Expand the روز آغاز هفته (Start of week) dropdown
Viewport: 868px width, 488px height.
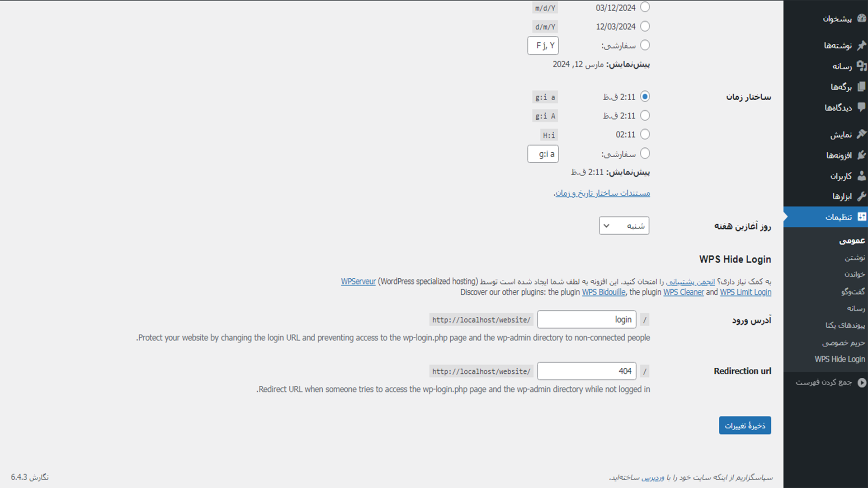point(624,225)
